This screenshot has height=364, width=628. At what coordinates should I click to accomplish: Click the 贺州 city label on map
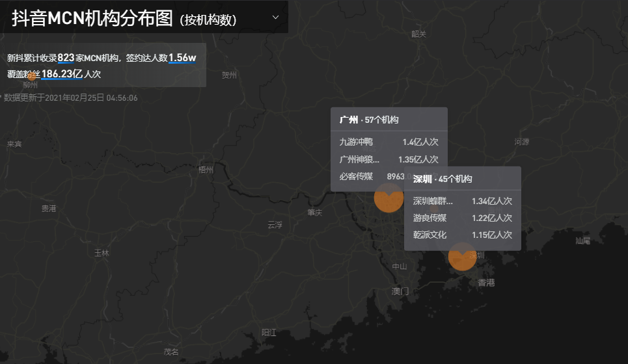click(x=230, y=75)
